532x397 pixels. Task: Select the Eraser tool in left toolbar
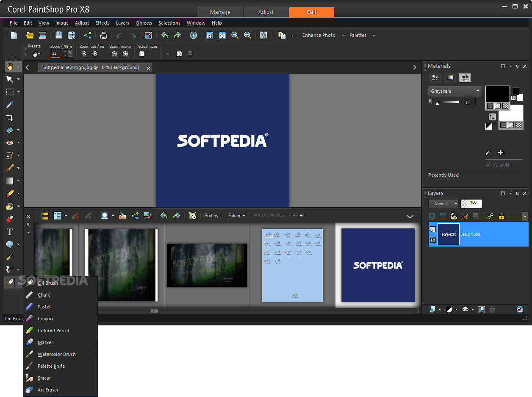pyautogui.click(x=10, y=194)
